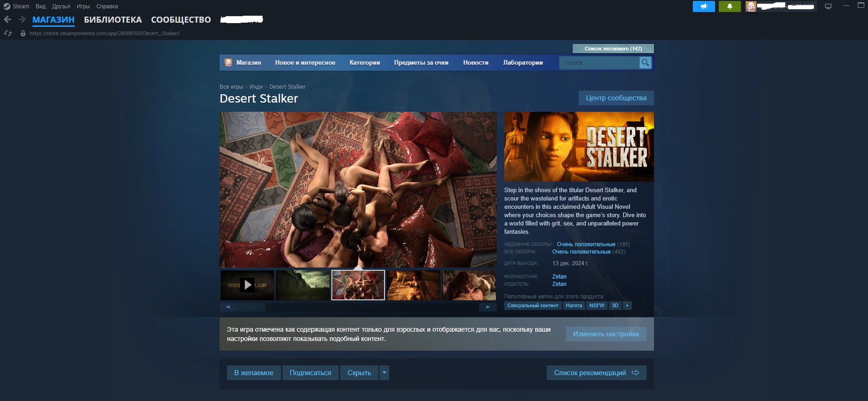
Task: Add another tag with the plus button
Action: click(x=627, y=305)
